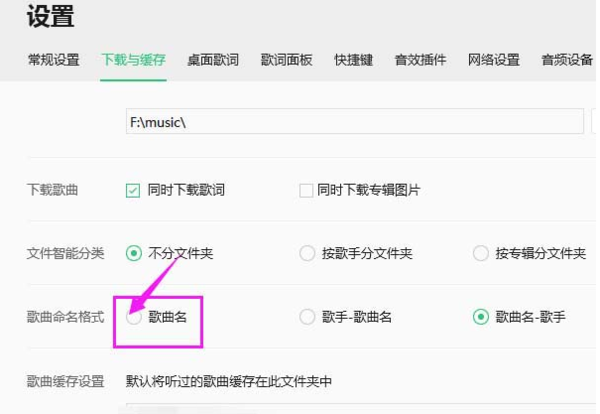
Task: Click the 设置 page heading
Action: tap(51, 17)
